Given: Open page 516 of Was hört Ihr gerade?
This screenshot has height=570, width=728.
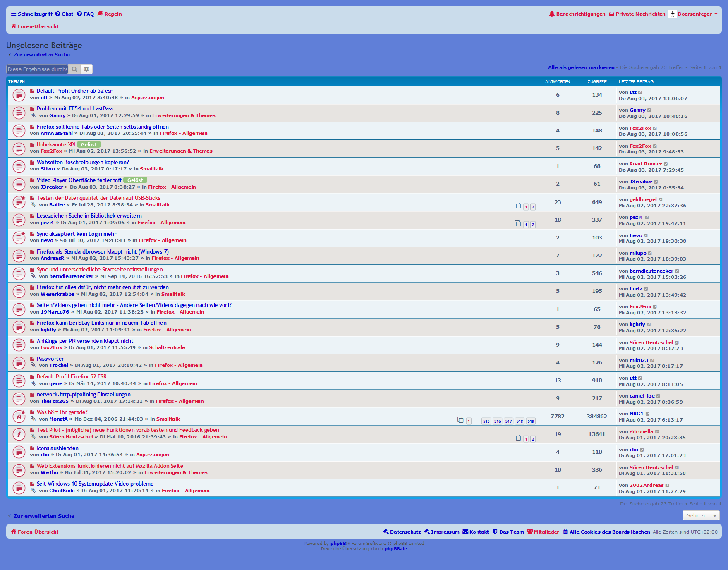Looking at the screenshot, I should point(497,421).
